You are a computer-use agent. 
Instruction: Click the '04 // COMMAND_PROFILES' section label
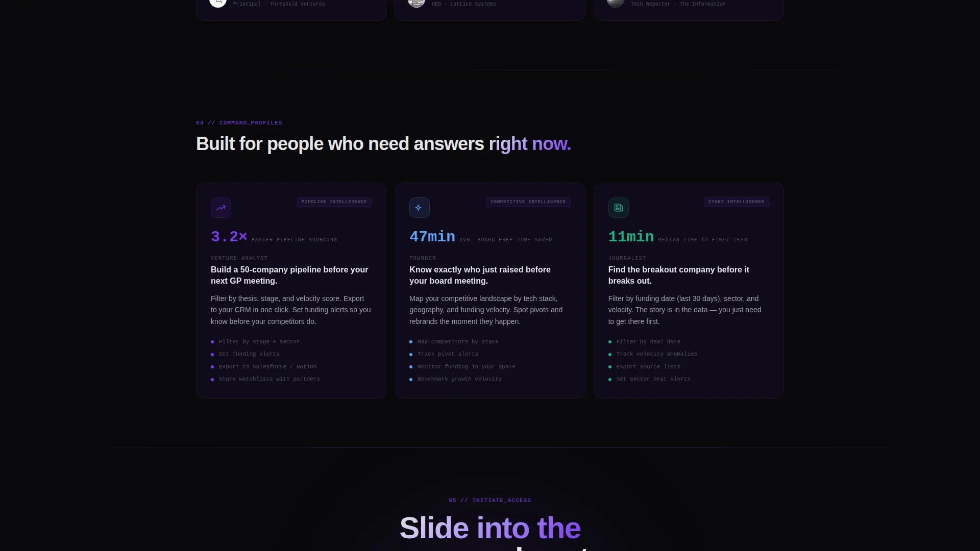tap(239, 123)
